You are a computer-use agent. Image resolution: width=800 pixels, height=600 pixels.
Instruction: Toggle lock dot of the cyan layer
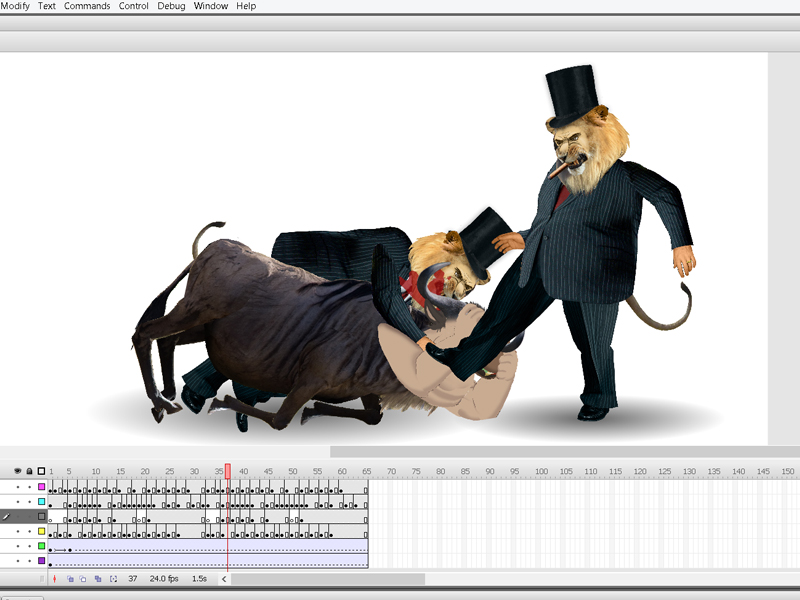click(x=30, y=502)
